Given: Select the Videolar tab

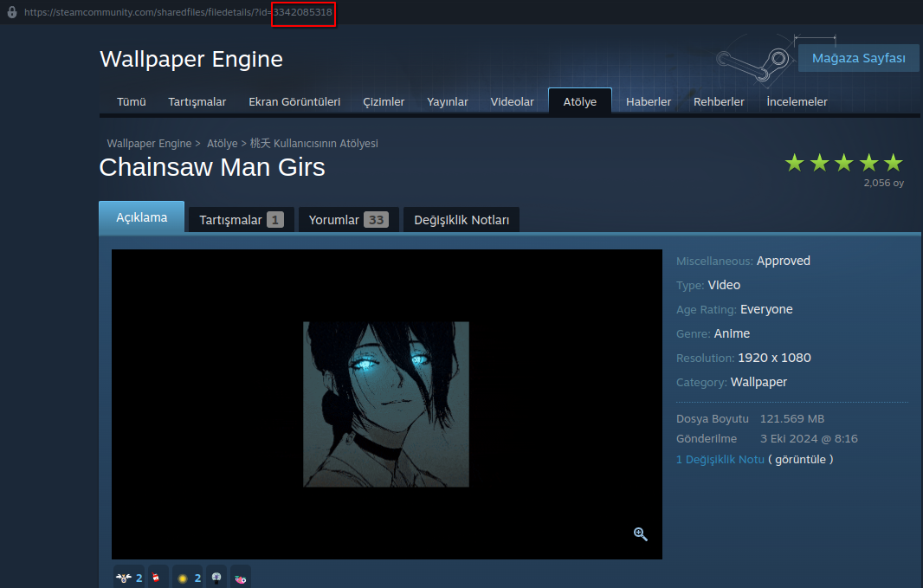Looking at the screenshot, I should pos(512,102).
